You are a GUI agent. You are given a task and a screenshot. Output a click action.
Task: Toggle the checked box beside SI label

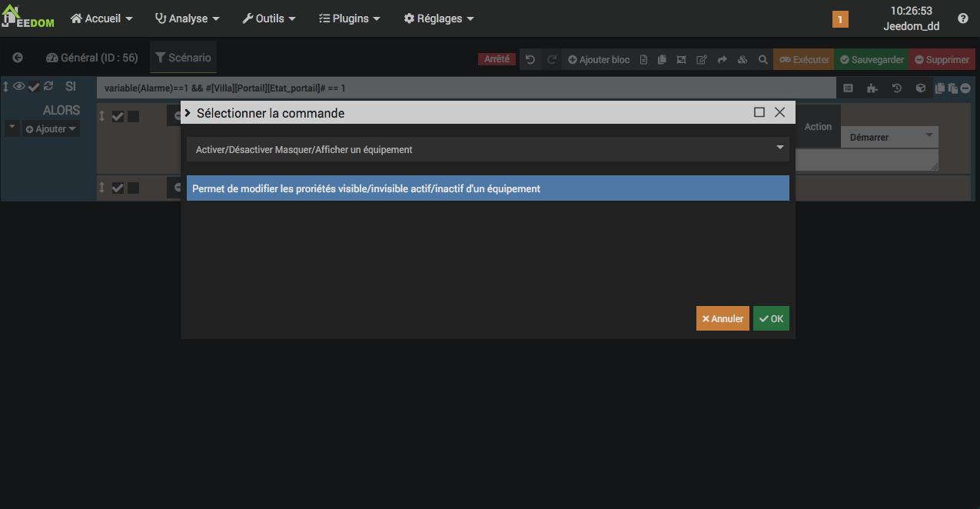[x=34, y=87]
